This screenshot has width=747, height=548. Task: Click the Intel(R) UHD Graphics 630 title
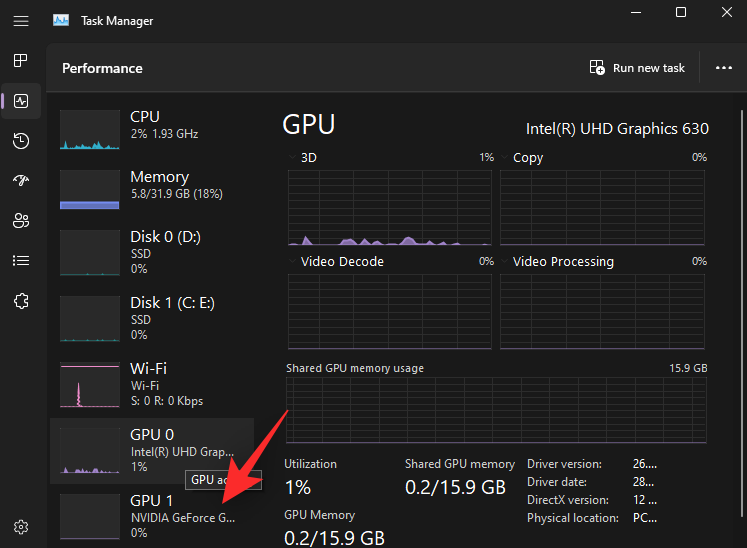[x=617, y=129]
